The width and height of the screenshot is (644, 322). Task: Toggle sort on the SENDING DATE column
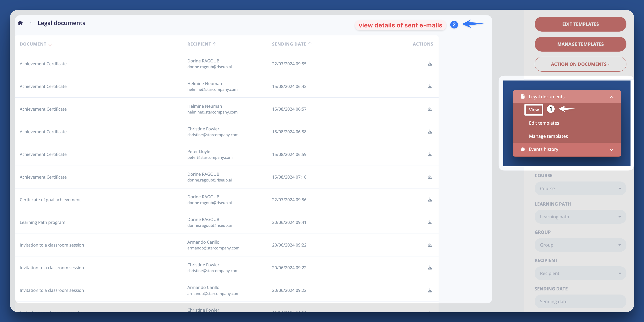tap(310, 44)
